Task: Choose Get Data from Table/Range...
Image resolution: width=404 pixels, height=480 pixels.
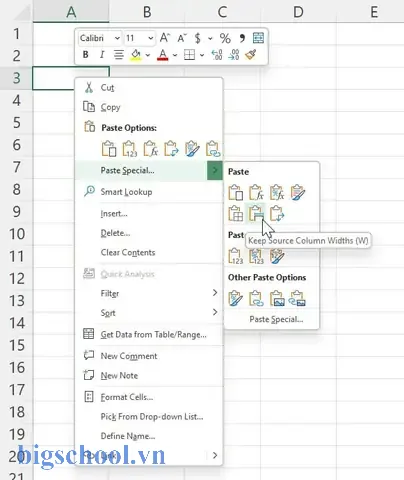Action: pos(149,334)
